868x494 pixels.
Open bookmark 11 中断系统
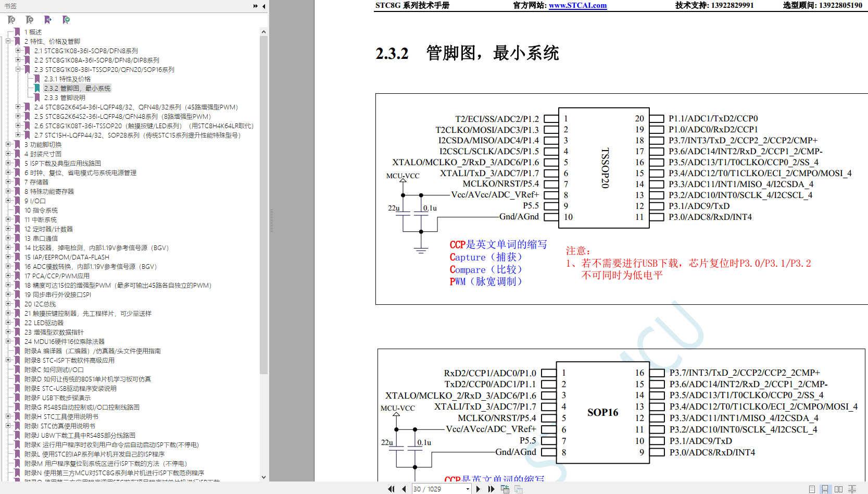(x=41, y=219)
